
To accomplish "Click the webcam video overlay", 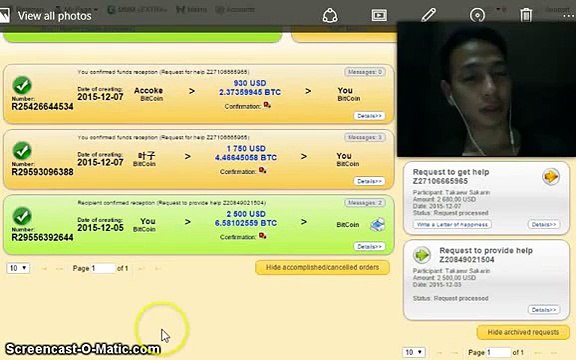I will click(486, 89).
